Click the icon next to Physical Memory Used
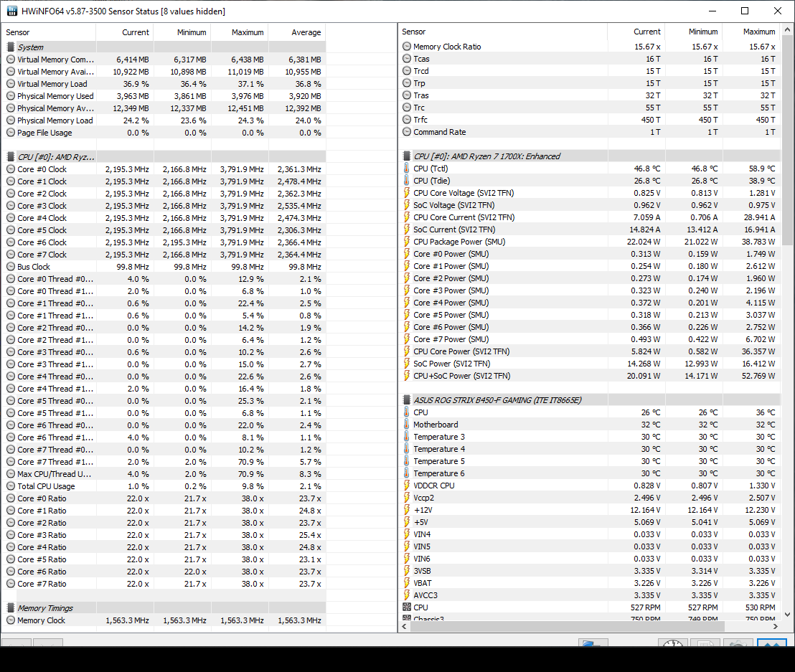This screenshot has height=672, width=795. [x=11, y=96]
